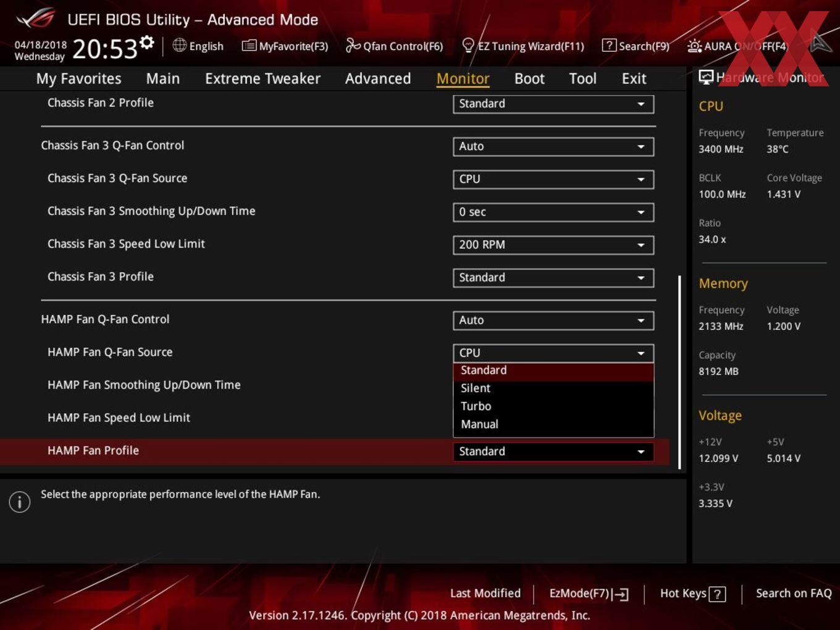Switch to the Tool tab
This screenshot has height=630, width=840.
[582, 78]
